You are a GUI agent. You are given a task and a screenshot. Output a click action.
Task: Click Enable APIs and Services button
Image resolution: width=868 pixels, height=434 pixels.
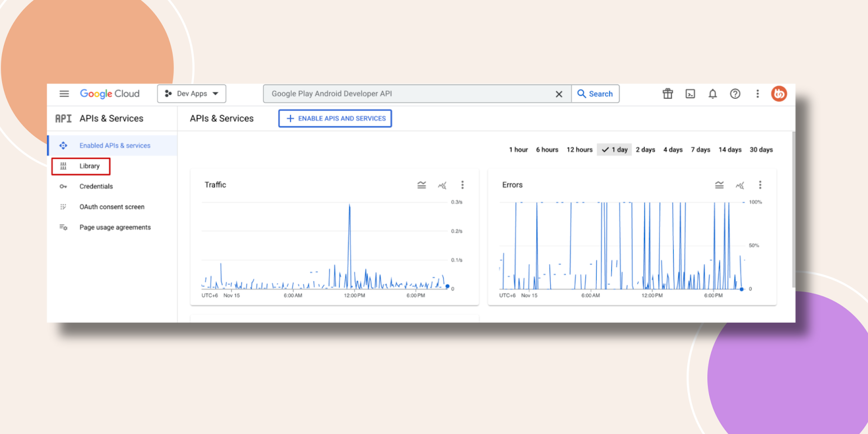pyautogui.click(x=335, y=118)
